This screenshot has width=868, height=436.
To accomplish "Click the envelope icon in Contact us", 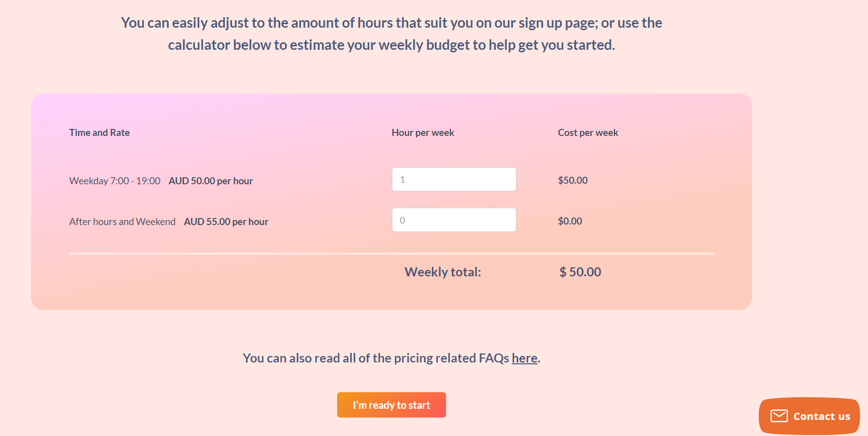I will (779, 416).
